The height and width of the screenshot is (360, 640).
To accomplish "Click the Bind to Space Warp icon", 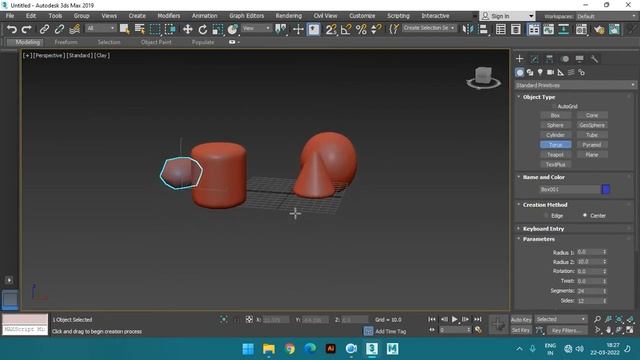I will coord(74,29).
